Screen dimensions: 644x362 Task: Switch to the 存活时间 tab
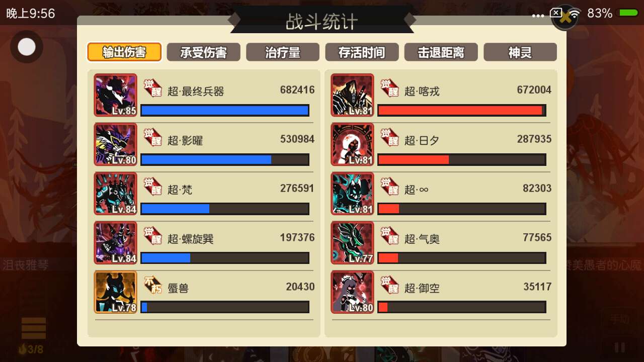point(362,52)
